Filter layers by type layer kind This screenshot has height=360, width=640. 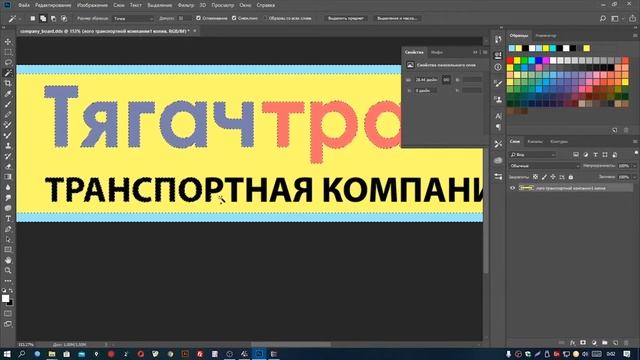click(596, 155)
